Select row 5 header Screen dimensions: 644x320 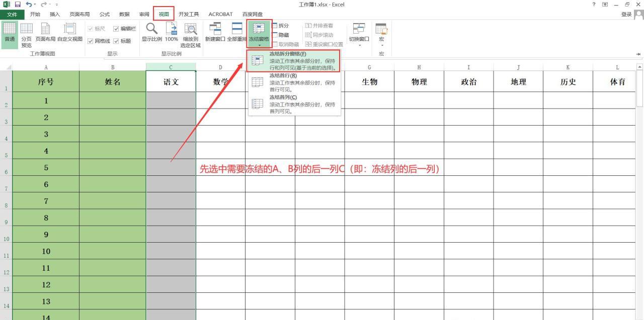click(6, 151)
